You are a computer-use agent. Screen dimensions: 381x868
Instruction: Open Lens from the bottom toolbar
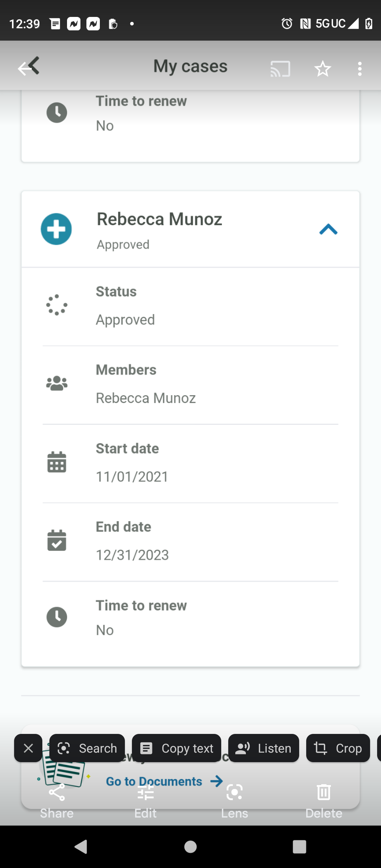235,801
